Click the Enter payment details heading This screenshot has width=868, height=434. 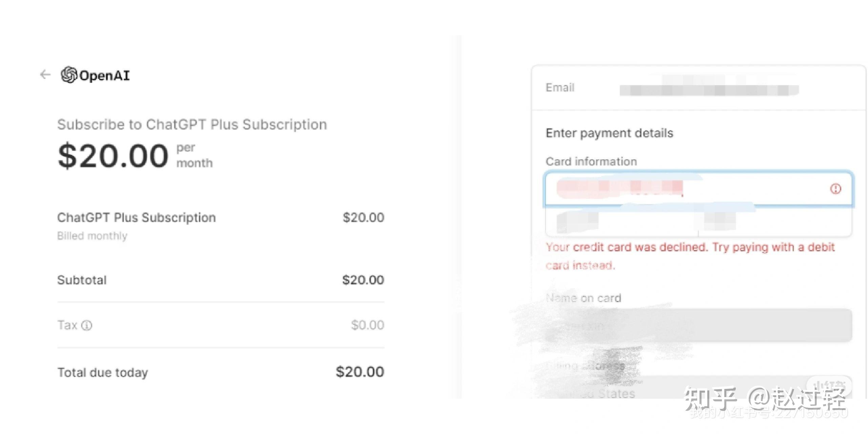click(x=609, y=133)
